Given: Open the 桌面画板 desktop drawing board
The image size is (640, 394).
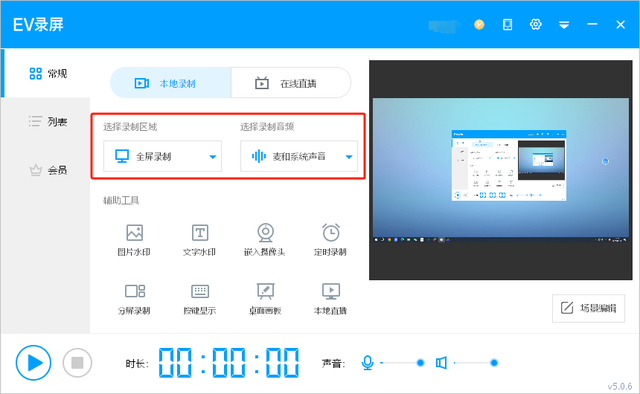Looking at the screenshot, I should click(265, 299).
